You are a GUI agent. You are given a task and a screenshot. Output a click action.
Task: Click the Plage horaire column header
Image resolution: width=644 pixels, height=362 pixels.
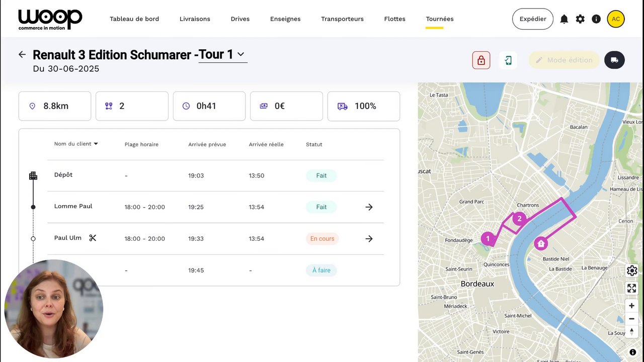click(141, 144)
